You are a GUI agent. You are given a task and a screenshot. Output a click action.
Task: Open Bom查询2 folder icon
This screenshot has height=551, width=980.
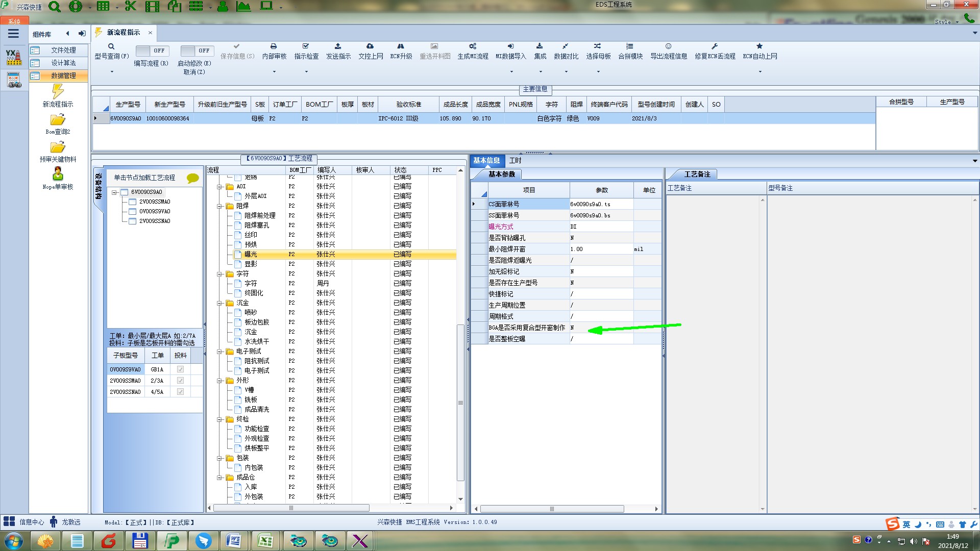pos(58,120)
